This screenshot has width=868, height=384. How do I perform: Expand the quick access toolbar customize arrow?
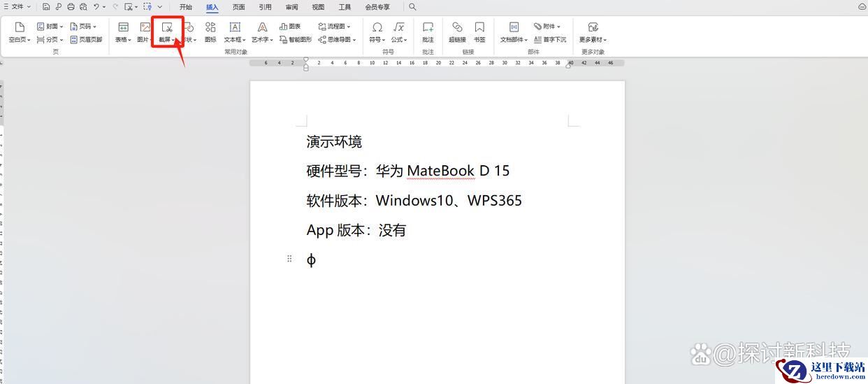[x=159, y=7]
